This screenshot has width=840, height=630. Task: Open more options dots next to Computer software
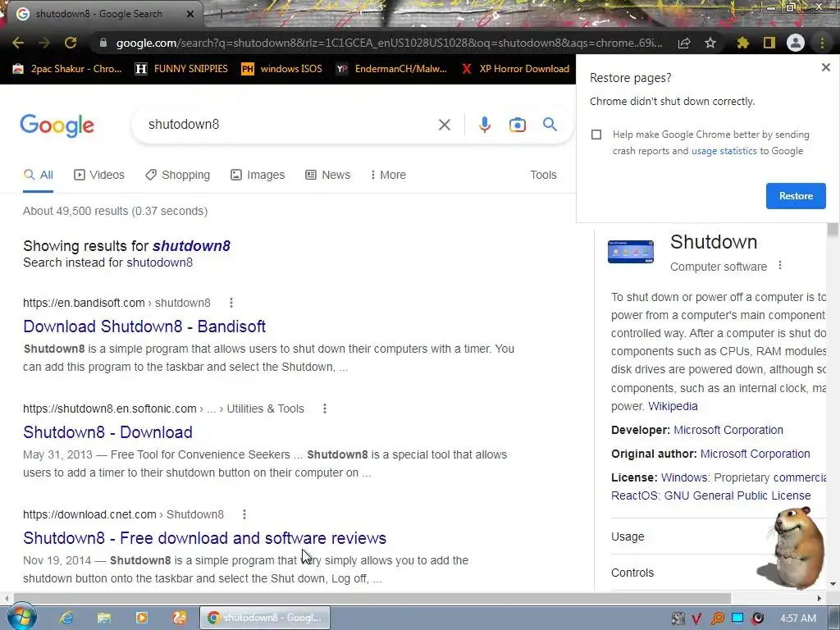[x=780, y=265]
